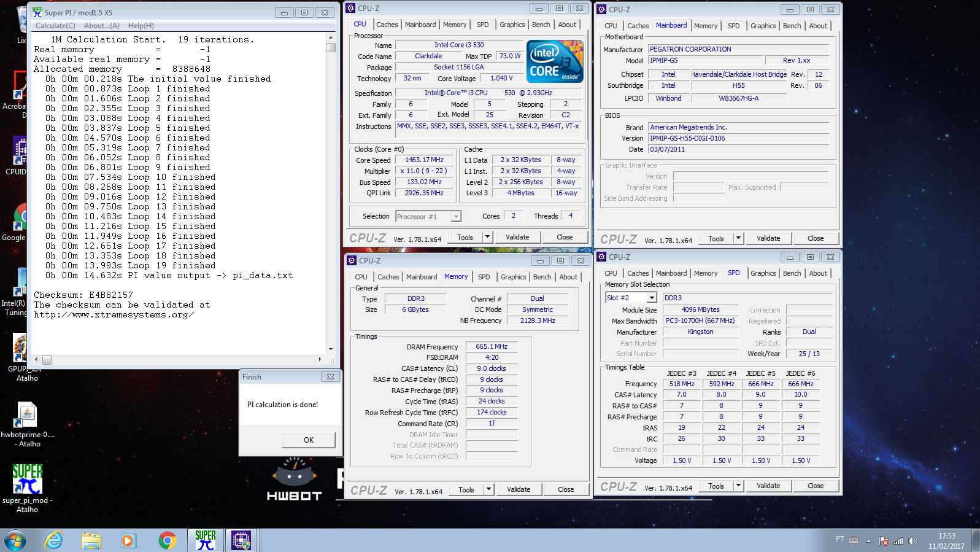
Task: Click the BIOS date 03/07/2011 field
Action: [738, 149]
